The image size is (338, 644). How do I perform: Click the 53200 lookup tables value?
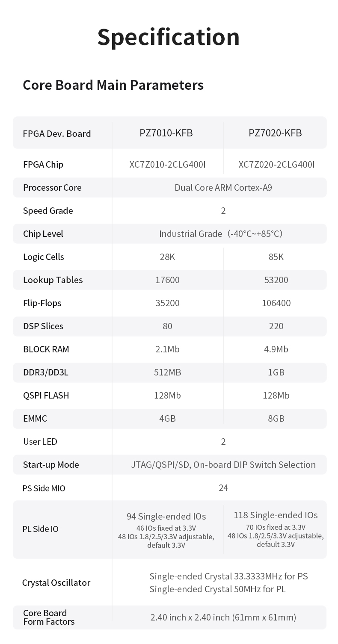point(276,280)
